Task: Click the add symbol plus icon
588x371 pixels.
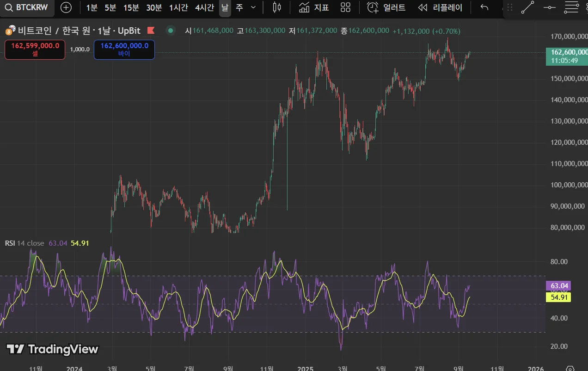Action: coord(66,7)
